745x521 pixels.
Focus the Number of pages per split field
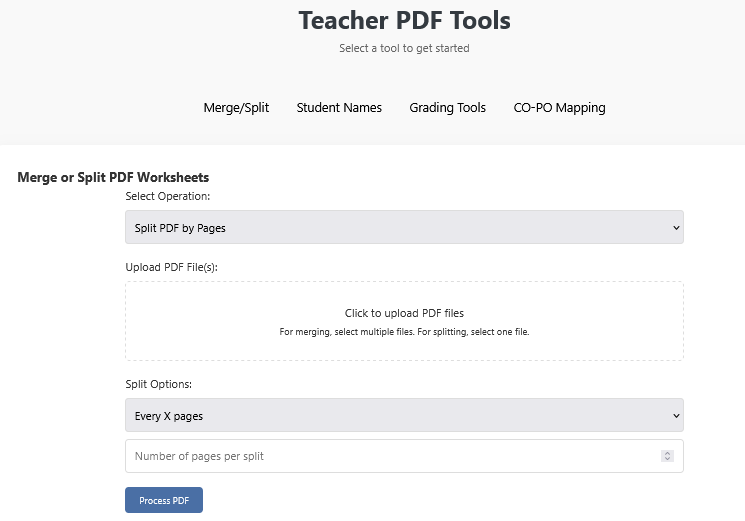(x=390, y=456)
